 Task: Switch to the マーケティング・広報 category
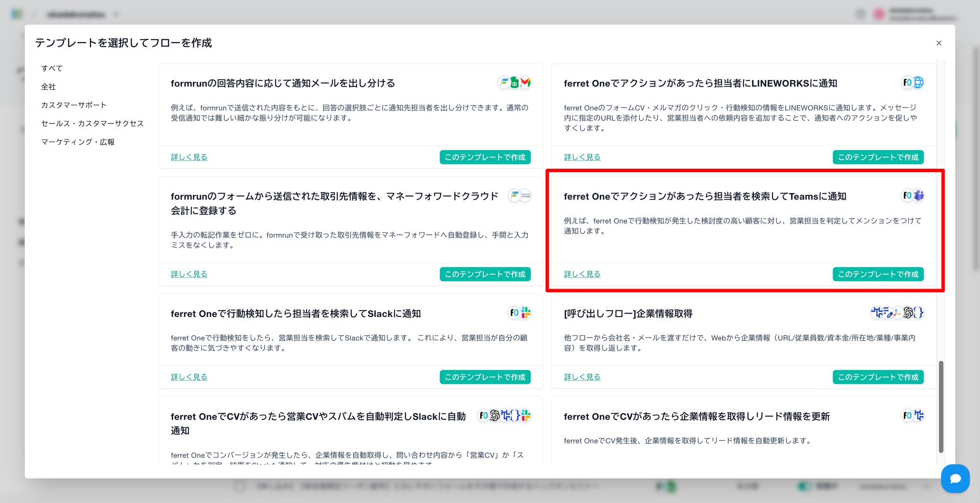coord(78,142)
